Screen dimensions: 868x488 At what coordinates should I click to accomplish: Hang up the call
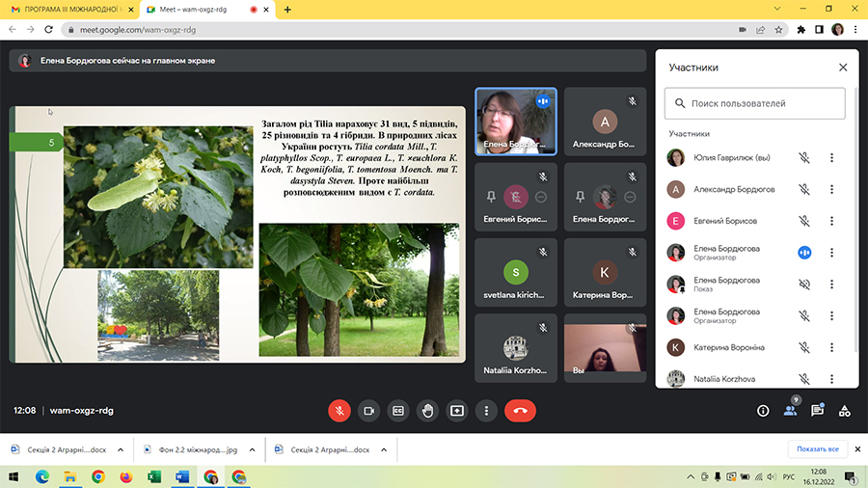(520, 410)
